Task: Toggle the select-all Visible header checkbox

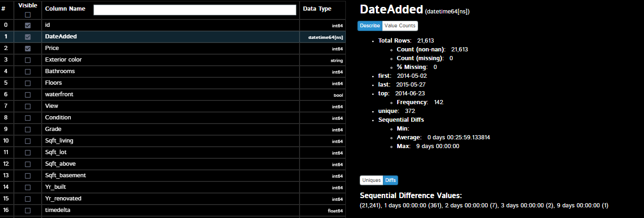Action: pyautogui.click(x=28, y=14)
